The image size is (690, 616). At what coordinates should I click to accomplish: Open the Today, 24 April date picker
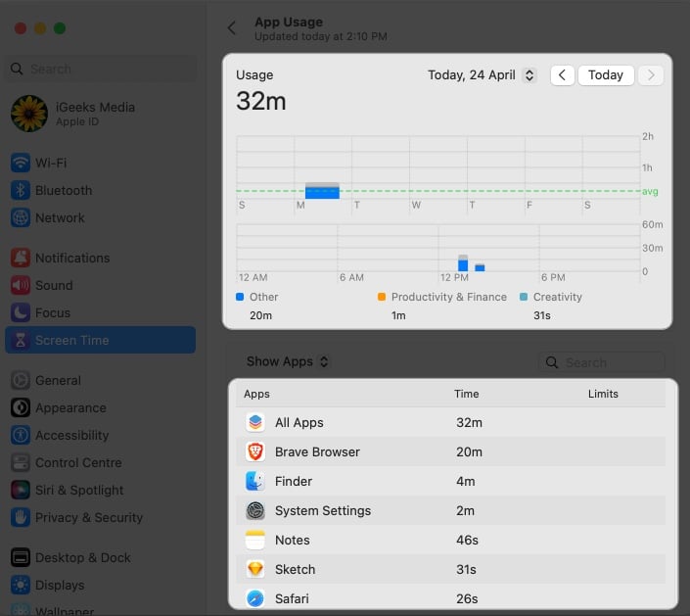pos(482,75)
